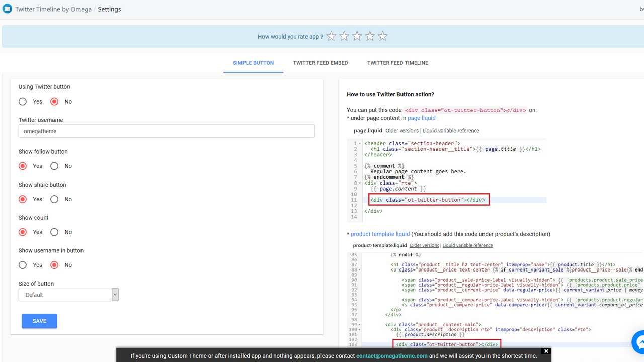Open the product template liquid link
This screenshot has width=644, height=362.
pyautogui.click(x=380, y=234)
